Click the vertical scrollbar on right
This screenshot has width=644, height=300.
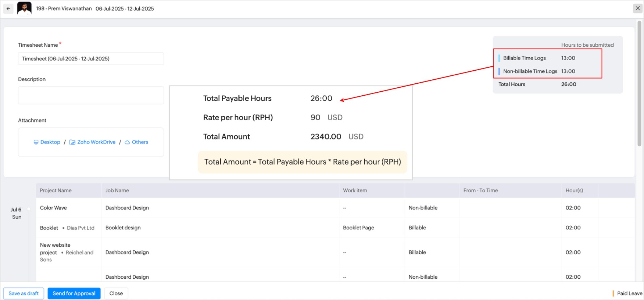639,83
